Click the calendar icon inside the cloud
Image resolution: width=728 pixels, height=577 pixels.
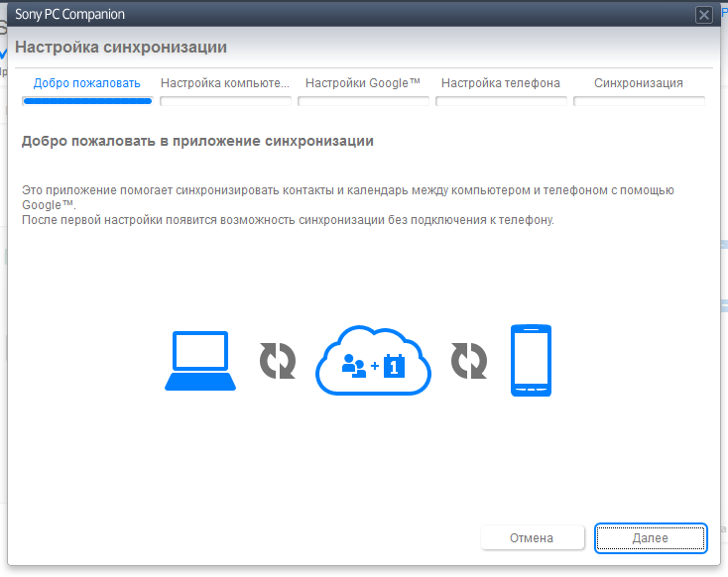point(394,366)
